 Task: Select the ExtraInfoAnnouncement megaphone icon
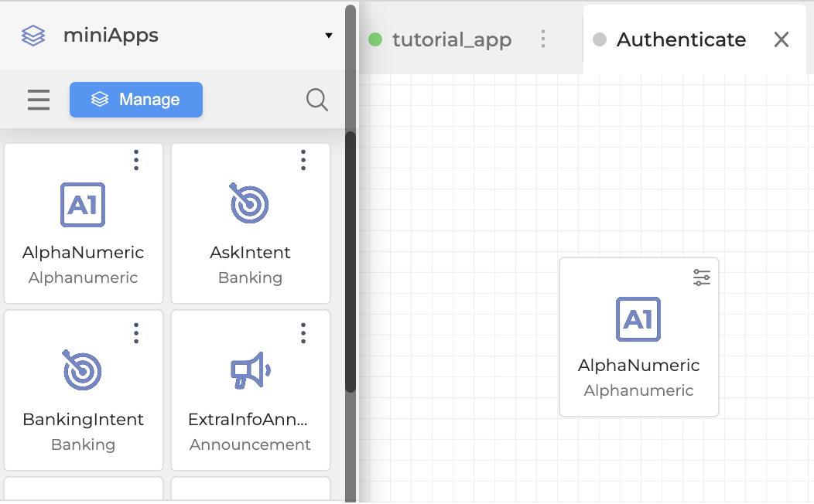click(x=250, y=372)
